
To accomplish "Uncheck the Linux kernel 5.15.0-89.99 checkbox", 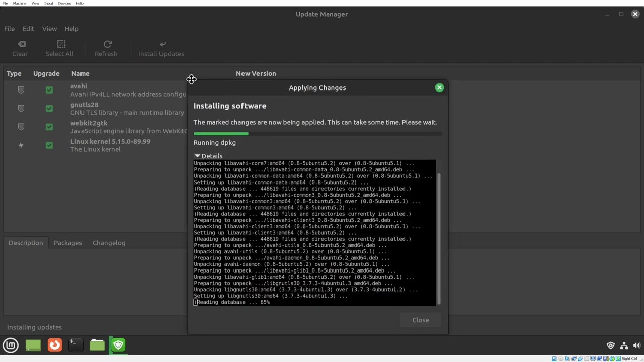I will [49, 145].
